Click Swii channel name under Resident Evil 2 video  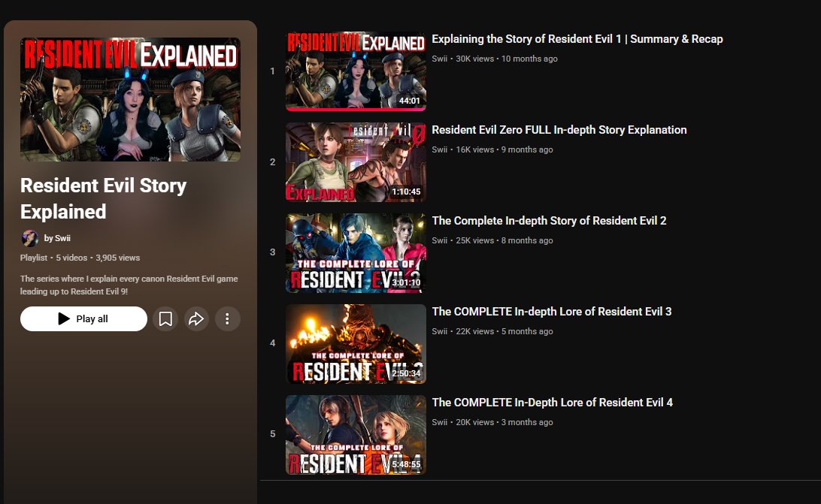pyautogui.click(x=440, y=240)
